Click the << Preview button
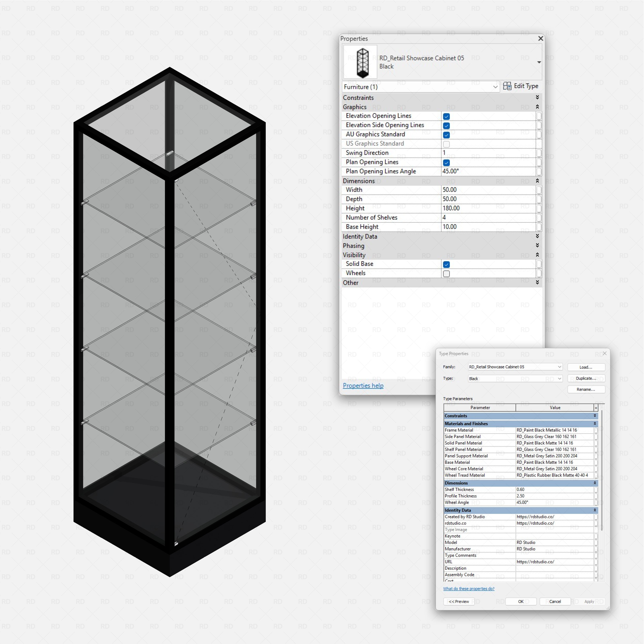Image resolution: width=644 pixels, height=644 pixels. pos(459,601)
